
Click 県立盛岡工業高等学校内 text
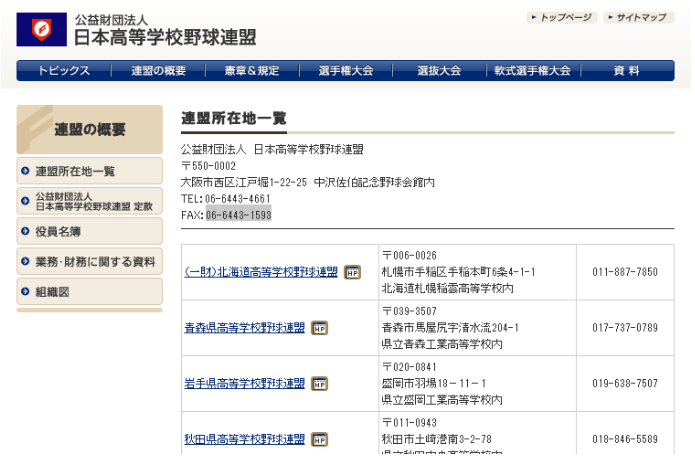(x=442, y=400)
